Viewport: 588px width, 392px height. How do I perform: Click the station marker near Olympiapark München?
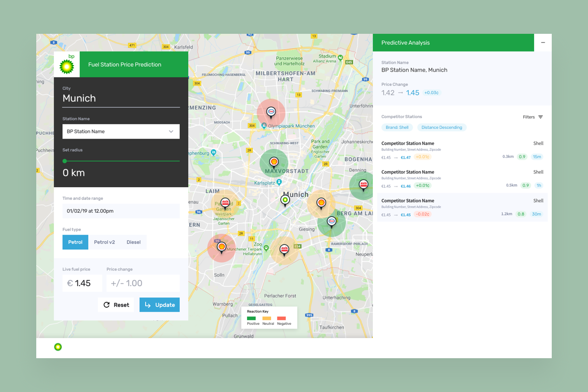coord(271,111)
